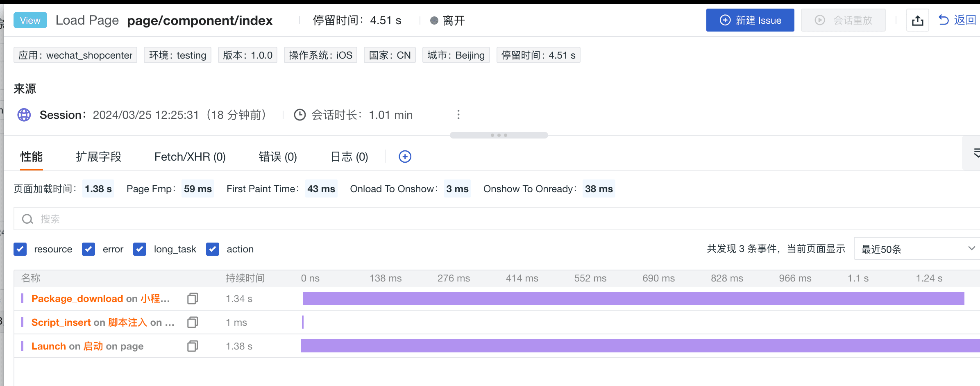
Task: Open the 日志 (0) tab
Action: [349, 157]
